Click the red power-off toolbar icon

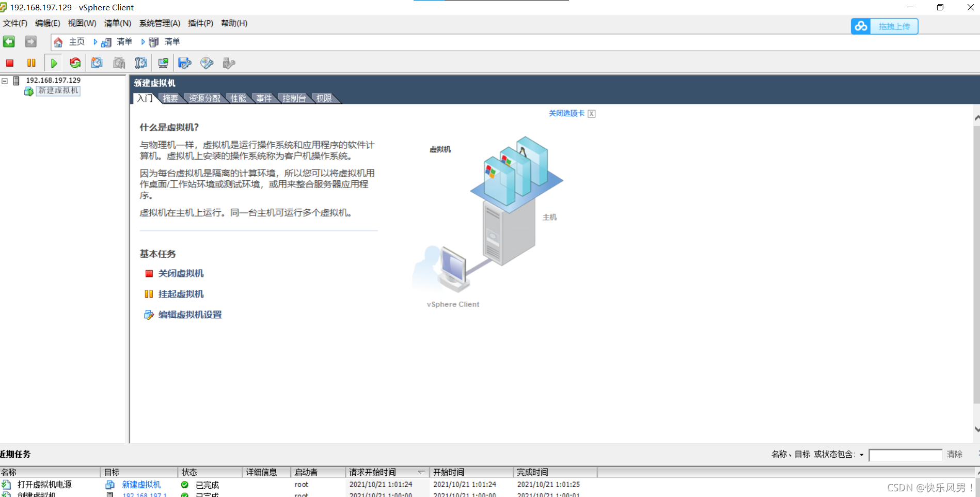coord(10,63)
